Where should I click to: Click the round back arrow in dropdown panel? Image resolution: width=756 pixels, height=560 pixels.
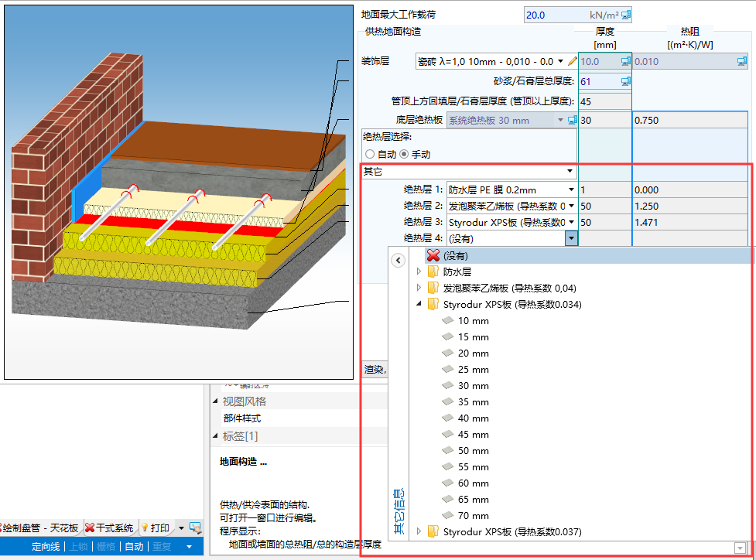(399, 261)
